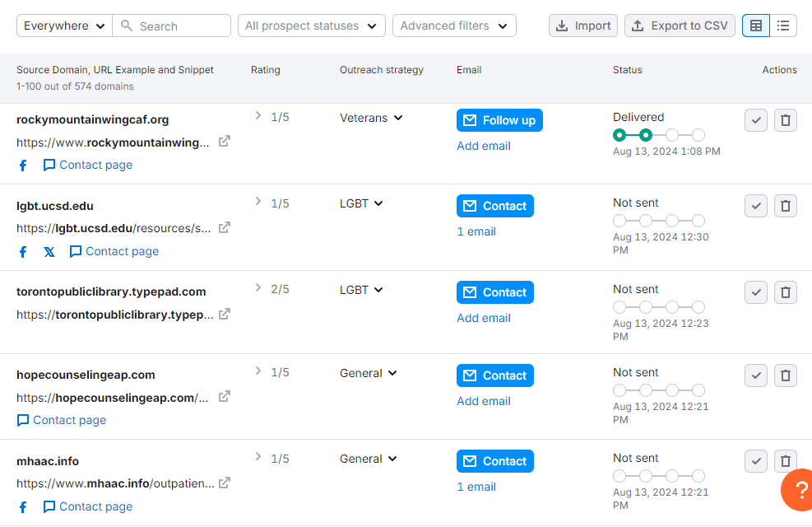Open external link icon for torontopubliclibrary URL

[x=225, y=314]
